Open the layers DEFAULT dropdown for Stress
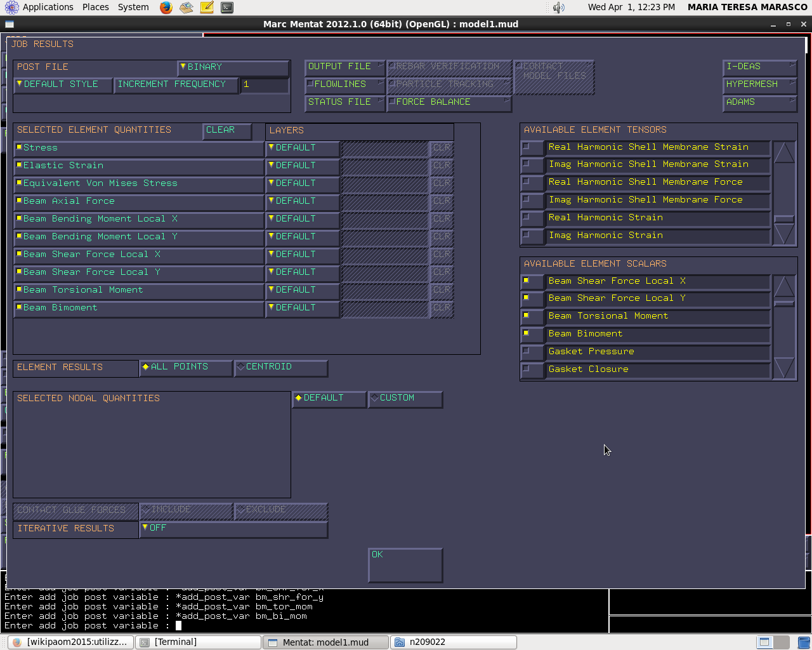 (302, 148)
